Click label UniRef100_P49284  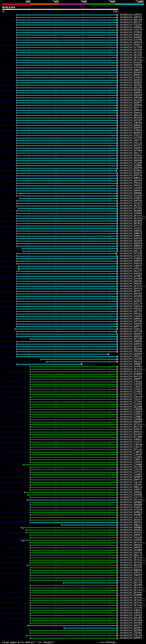131,324
